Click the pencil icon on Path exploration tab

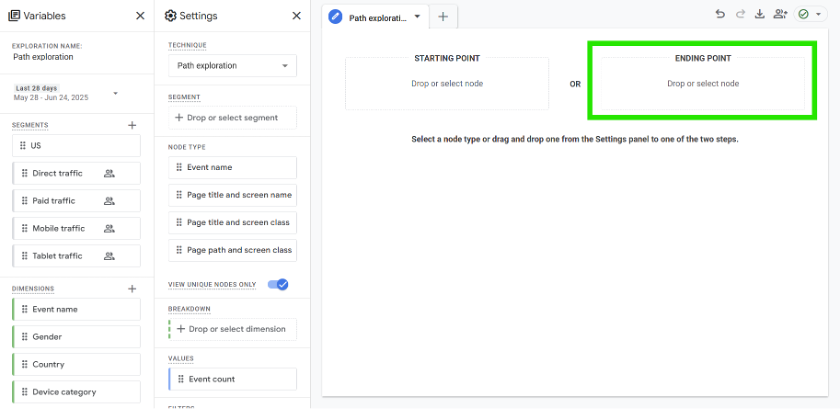pos(335,17)
